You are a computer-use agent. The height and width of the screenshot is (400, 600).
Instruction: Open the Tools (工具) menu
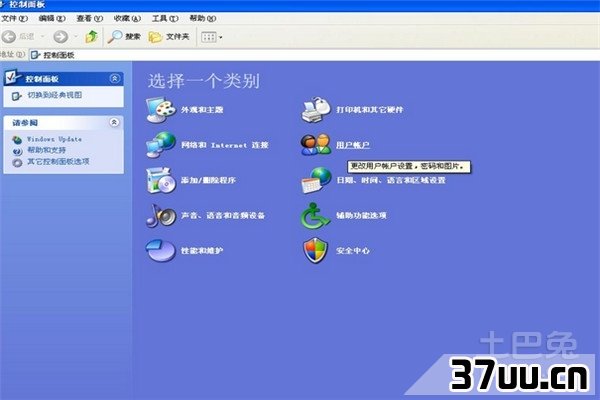pyautogui.click(x=165, y=18)
